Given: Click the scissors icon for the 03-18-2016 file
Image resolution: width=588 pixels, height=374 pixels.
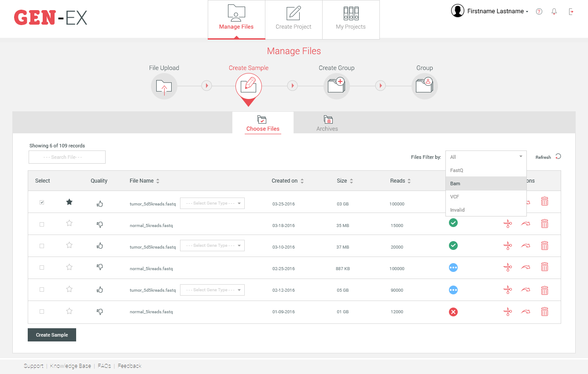Looking at the screenshot, I should pyautogui.click(x=507, y=224).
